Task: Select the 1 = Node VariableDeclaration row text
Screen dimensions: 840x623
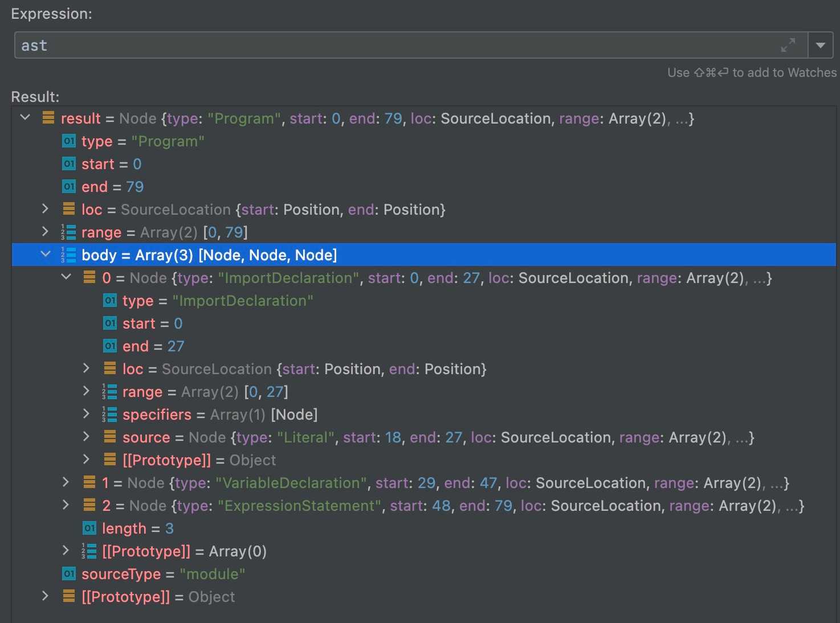Action: coord(446,483)
